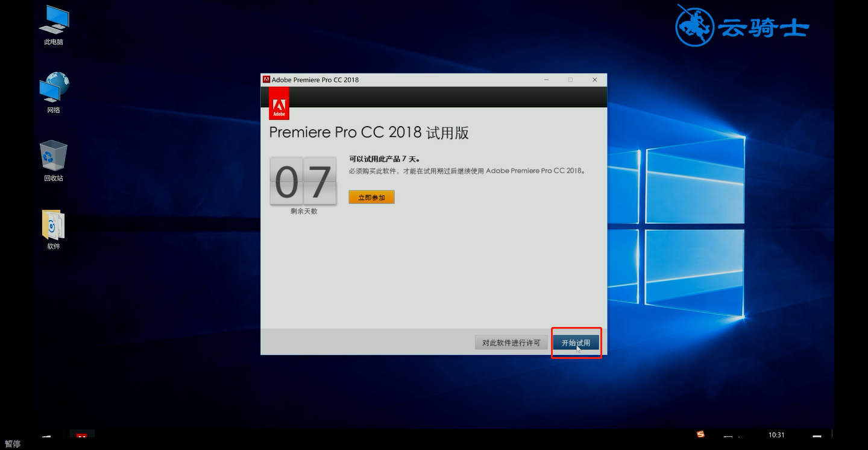Click the orange 立即参加 button
Image resolution: width=868 pixels, height=450 pixels.
[371, 197]
